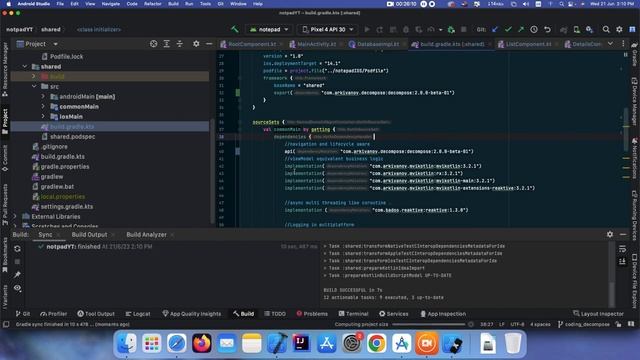Screen dimensions: 640x360
Task: Open the Pixel 4 API 30 device dropdown
Action: (x=328, y=29)
